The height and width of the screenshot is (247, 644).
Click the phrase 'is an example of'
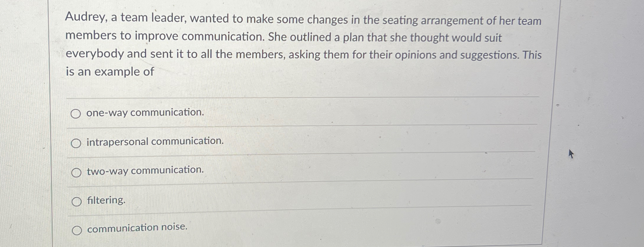point(109,71)
